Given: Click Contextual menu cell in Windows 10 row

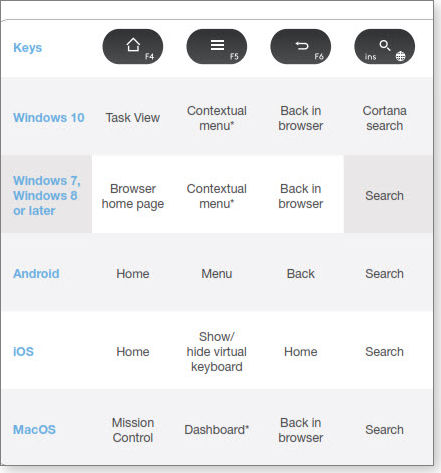Looking at the screenshot, I should tap(217, 118).
